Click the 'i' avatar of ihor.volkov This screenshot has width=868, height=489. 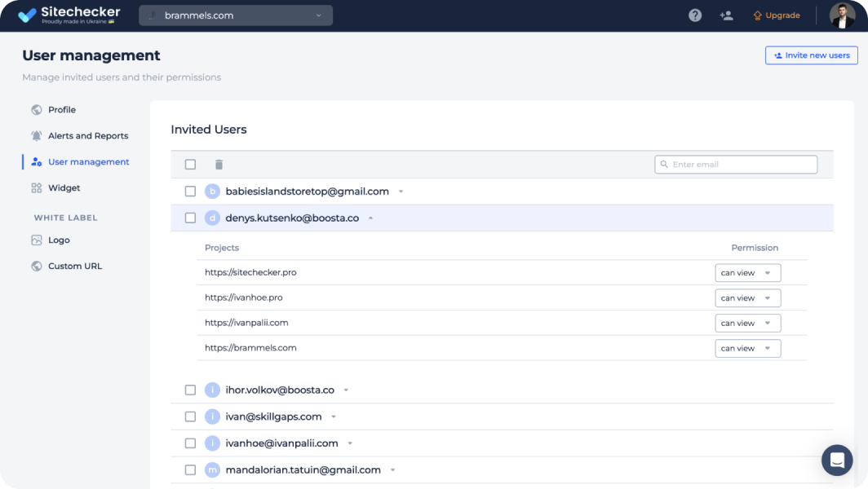pyautogui.click(x=212, y=390)
